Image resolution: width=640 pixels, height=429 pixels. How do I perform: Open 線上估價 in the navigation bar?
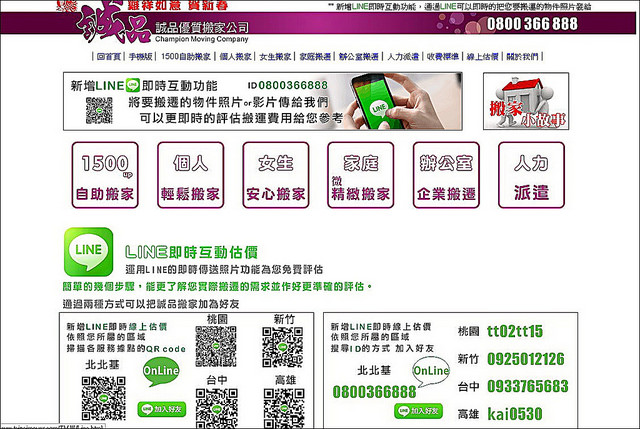(x=486, y=57)
